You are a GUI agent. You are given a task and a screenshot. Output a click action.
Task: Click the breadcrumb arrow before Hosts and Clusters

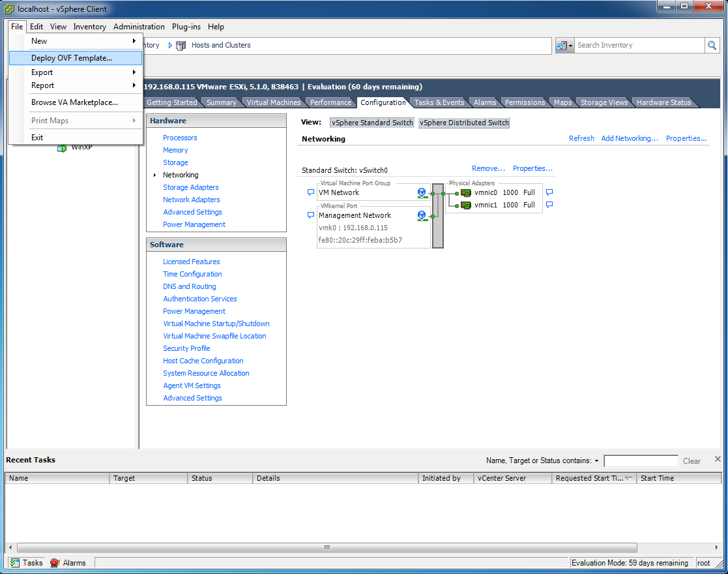pos(170,45)
